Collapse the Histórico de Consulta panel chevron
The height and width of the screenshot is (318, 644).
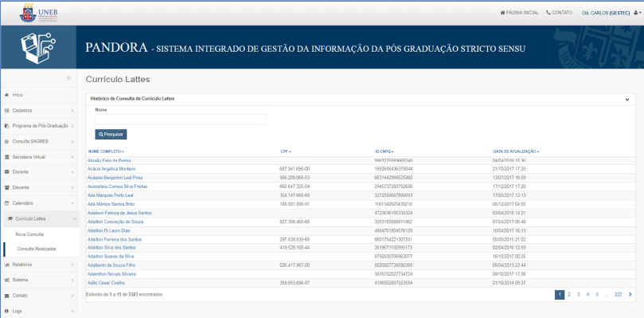[x=627, y=99]
